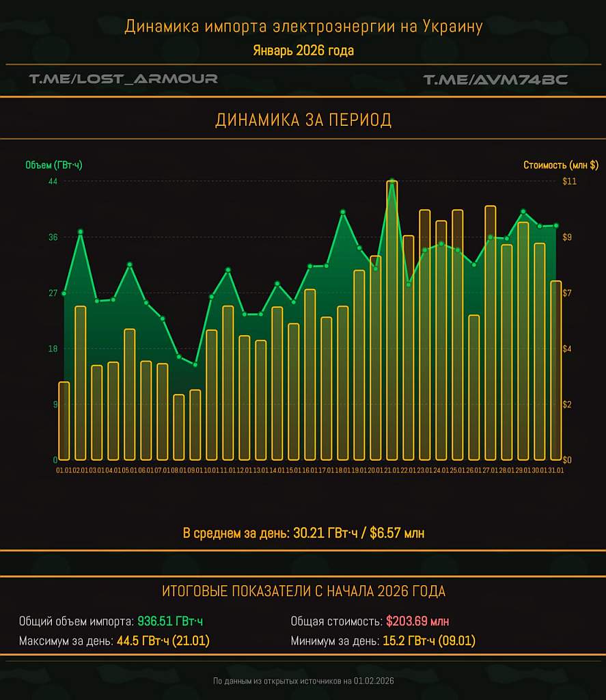Image resolution: width=606 pixels, height=700 pixels.
Task: Select the total import value 936.51 ГВт·ч
Action: [x=170, y=621]
